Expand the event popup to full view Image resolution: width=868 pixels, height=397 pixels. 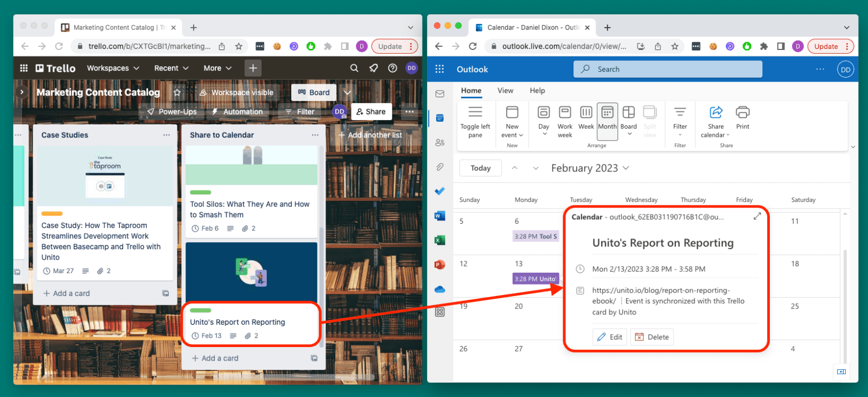pyautogui.click(x=757, y=216)
